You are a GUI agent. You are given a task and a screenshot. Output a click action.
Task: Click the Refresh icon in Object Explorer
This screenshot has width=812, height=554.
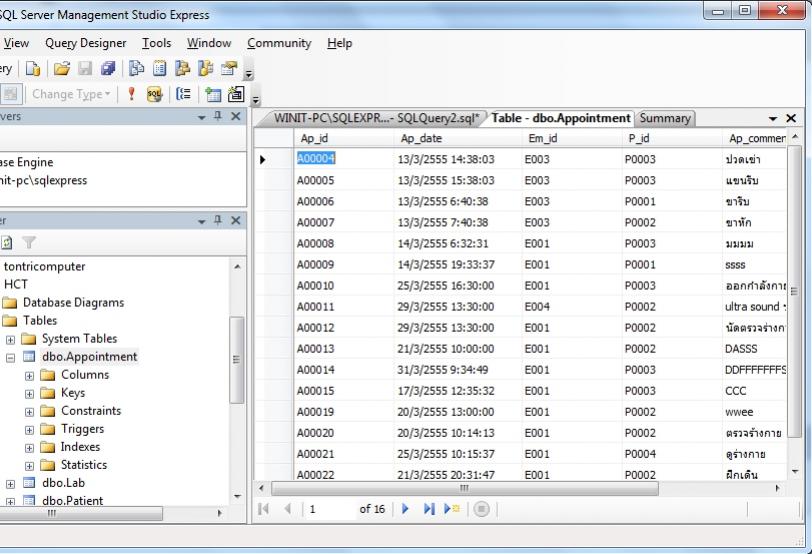pyautogui.click(x=6, y=242)
